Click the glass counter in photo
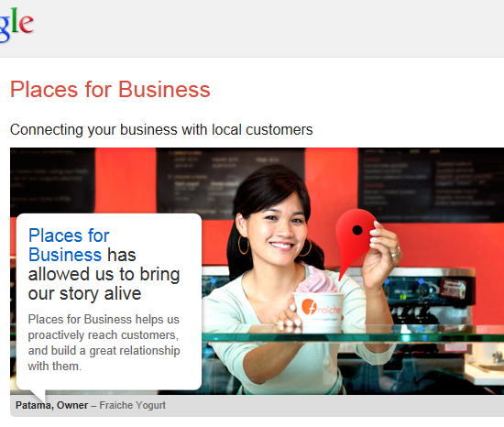Screen dimensions: 504x427 pos(354,334)
